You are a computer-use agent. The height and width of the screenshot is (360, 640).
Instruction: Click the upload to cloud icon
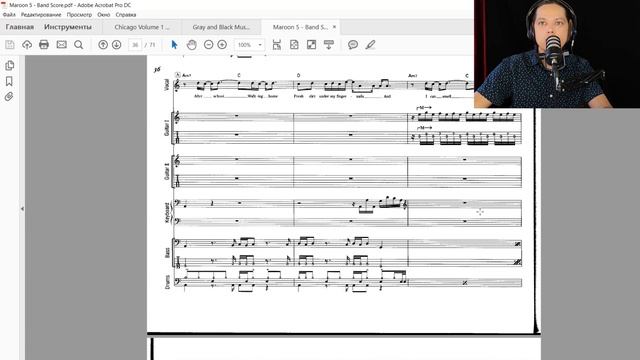coord(27,44)
